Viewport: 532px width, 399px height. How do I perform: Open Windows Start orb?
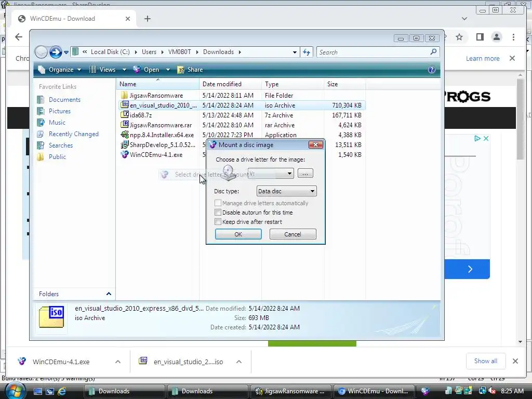(x=15, y=391)
